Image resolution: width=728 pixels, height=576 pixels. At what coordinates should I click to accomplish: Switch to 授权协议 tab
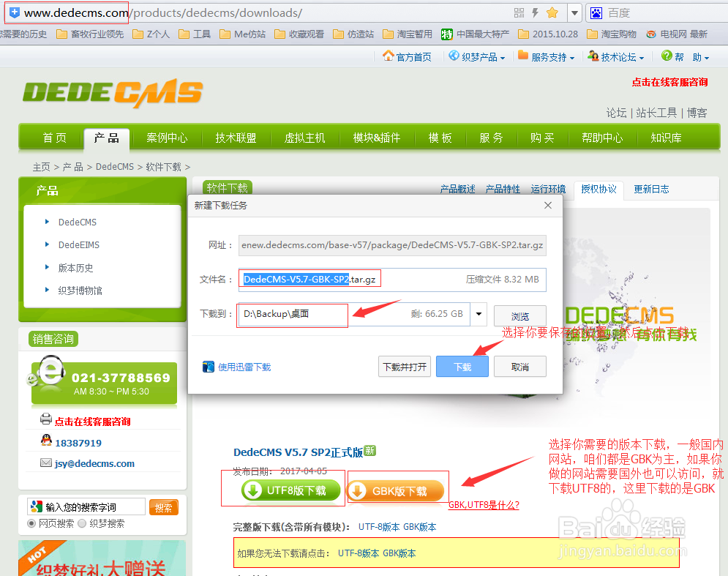pyautogui.click(x=598, y=189)
